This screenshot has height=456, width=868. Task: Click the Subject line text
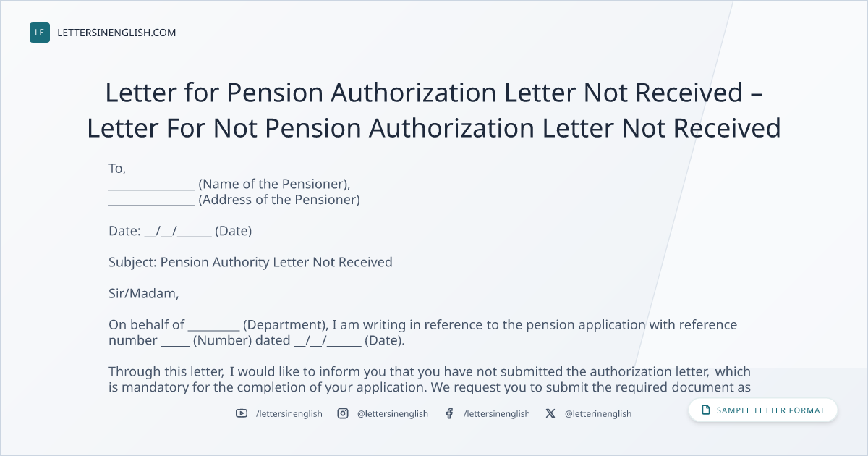tap(250, 262)
